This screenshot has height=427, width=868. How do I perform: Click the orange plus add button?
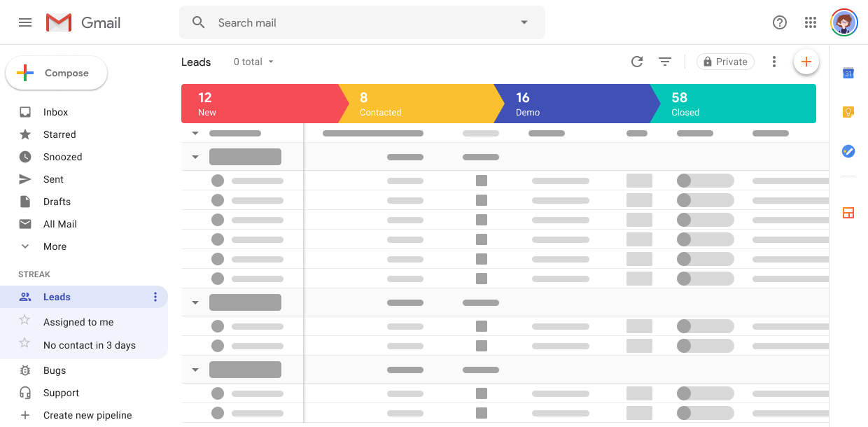click(x=806, y=62)
